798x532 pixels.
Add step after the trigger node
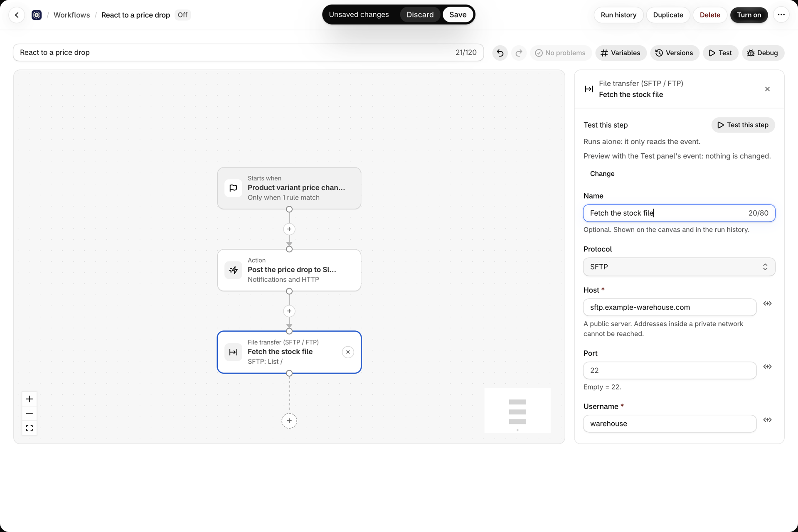289,229
